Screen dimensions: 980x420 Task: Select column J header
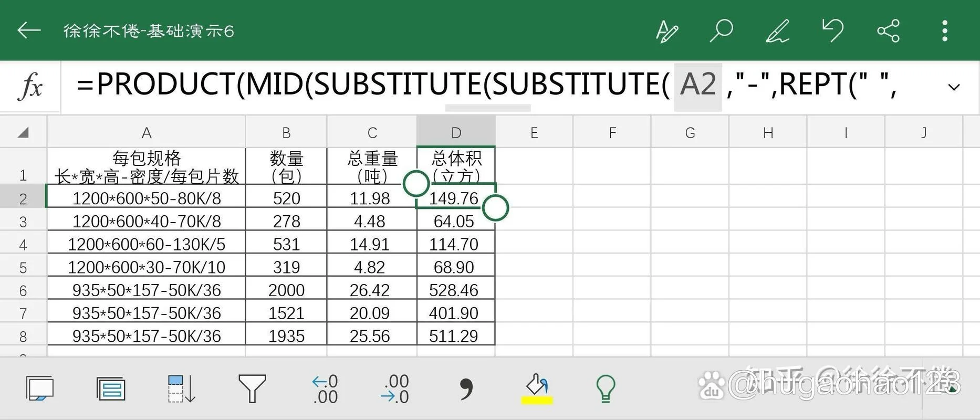924,132
